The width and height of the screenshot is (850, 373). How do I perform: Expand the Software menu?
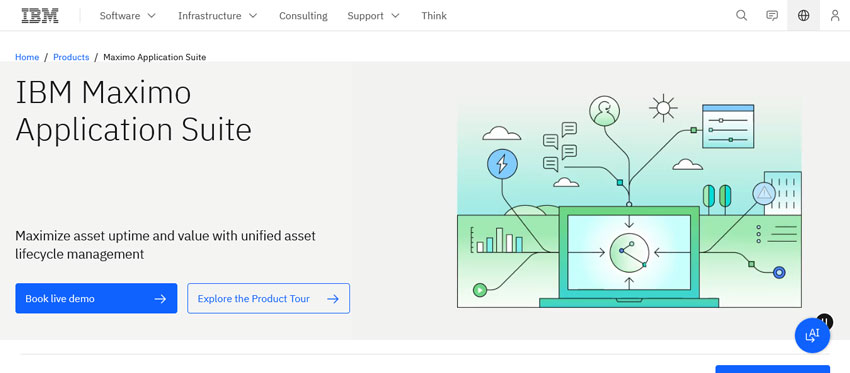127,16
